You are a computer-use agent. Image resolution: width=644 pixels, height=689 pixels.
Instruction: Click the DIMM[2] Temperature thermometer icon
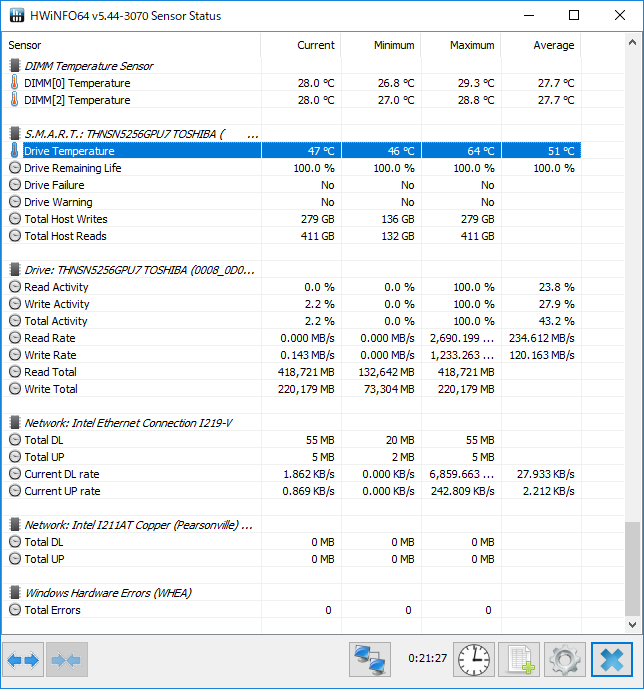(x=14, y=100)
